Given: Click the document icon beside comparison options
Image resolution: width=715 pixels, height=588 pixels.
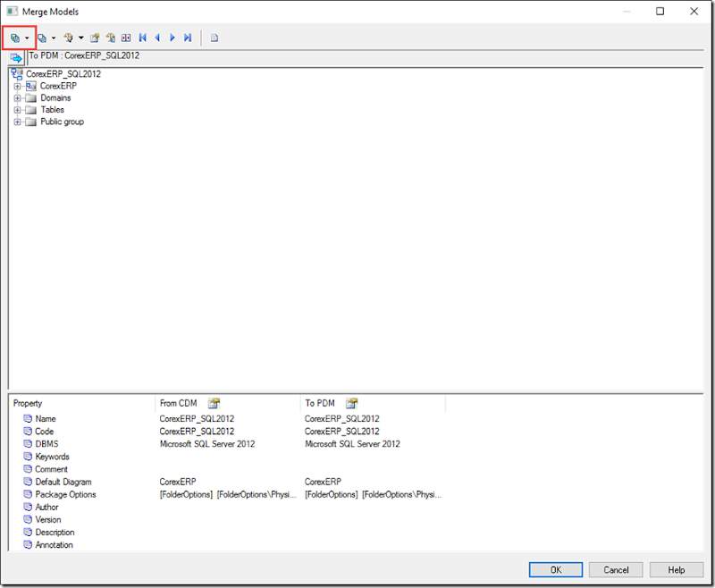Looking at the screenshot, I should pos(110,38).
